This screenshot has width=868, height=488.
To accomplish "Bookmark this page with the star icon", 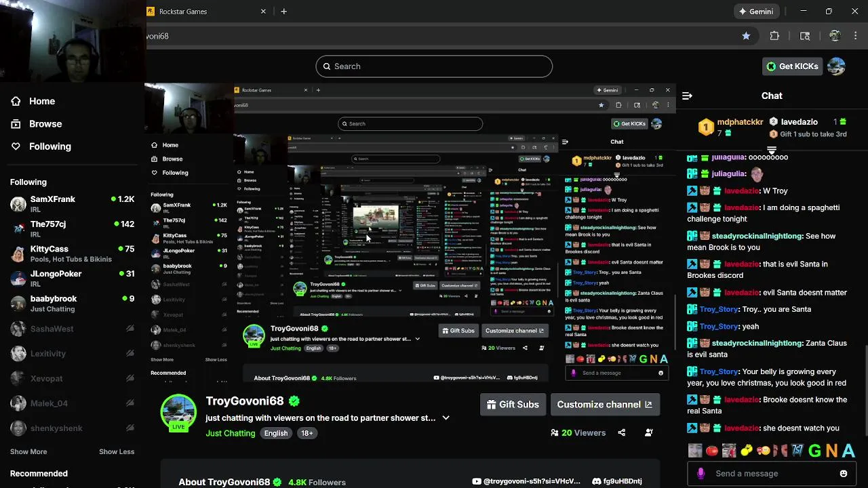I will pyautogui.click(x=746, y=36).
